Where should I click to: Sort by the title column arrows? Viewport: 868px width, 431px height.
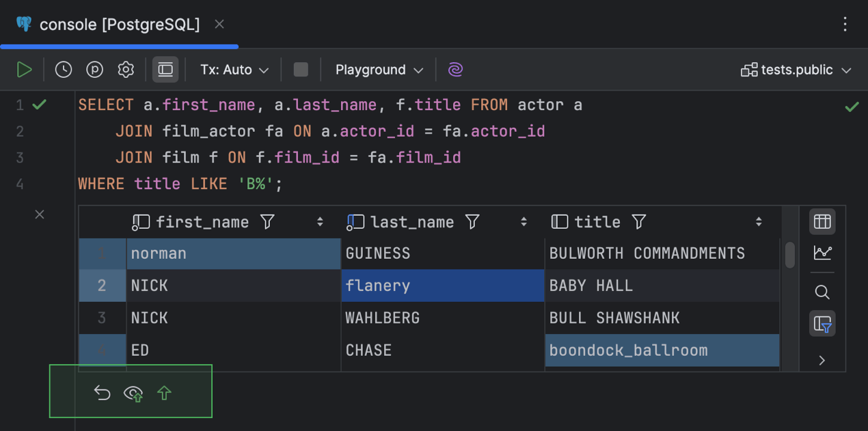tap(759, 222)
